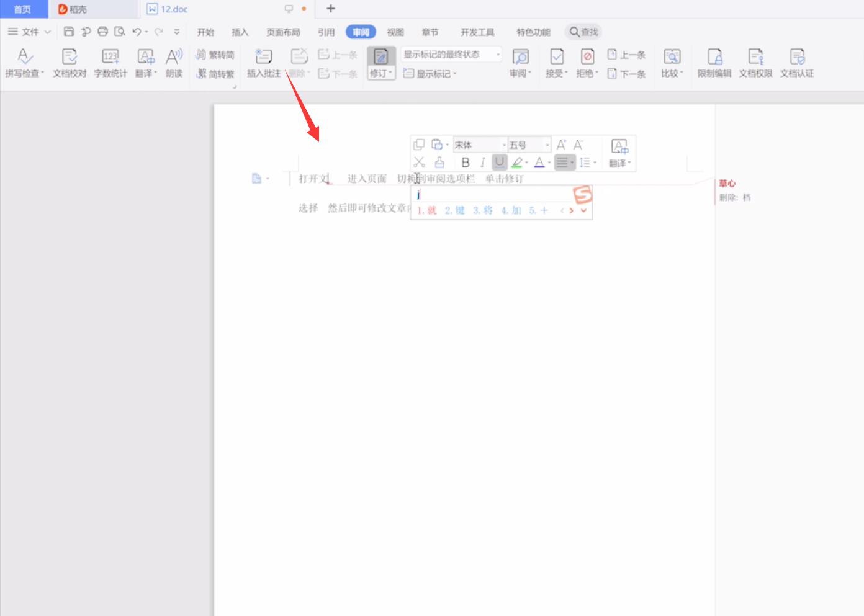This screenshot has height=616, width=864.
Task: Switch to the 插入 ribbon tab
Action: tap(240, 32)
